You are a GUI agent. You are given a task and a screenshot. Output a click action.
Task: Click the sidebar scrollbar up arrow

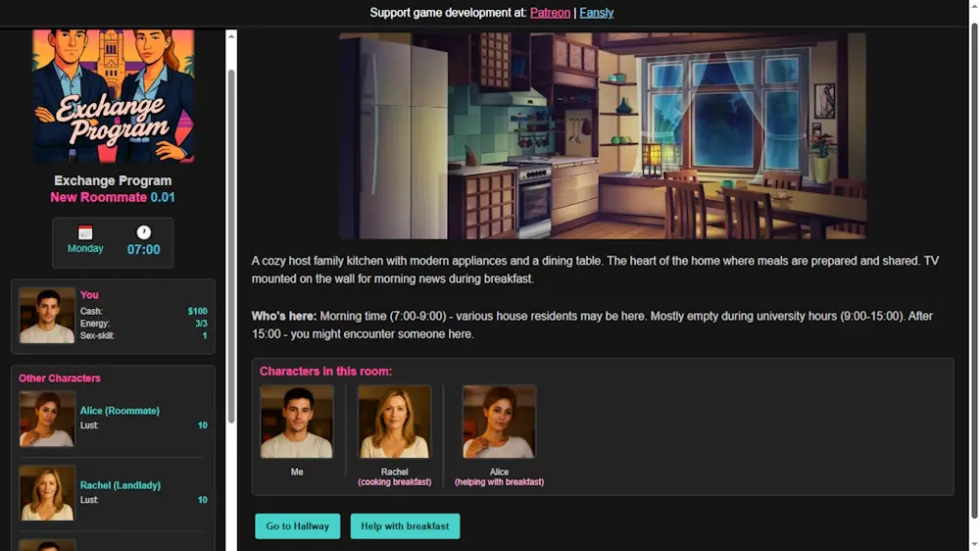point(231,36)
